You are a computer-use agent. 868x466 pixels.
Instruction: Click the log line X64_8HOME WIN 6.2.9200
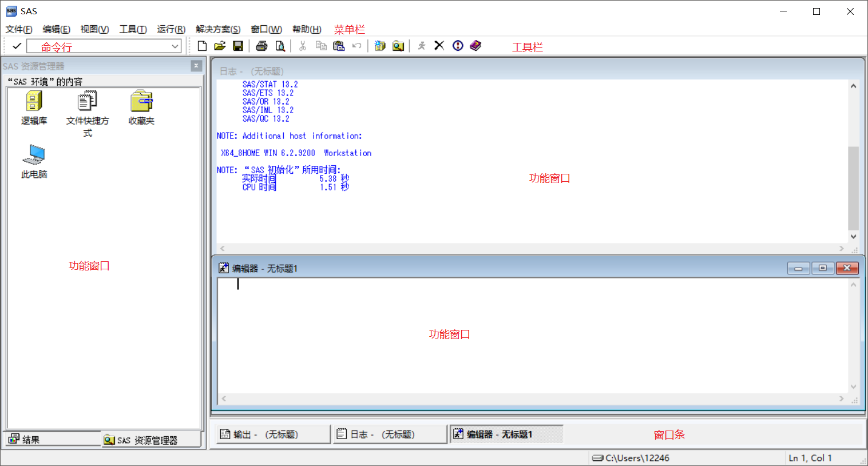[296, 153]
